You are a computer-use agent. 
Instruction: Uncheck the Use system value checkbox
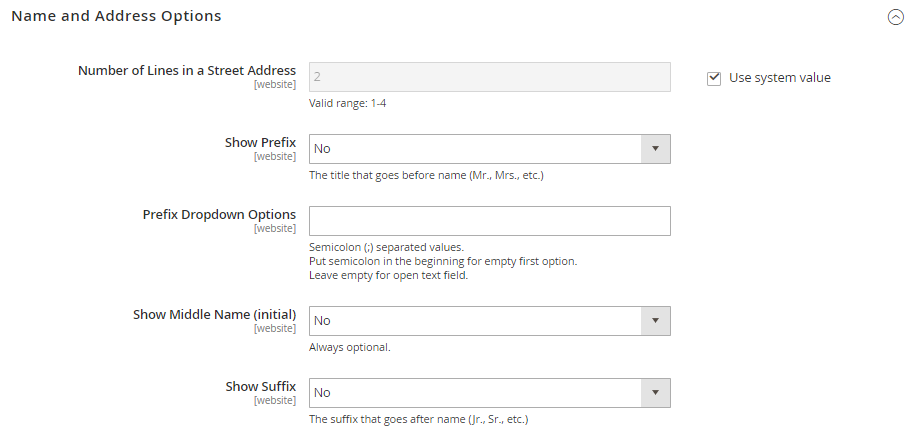pyautogui.click(x=714, y=78)
